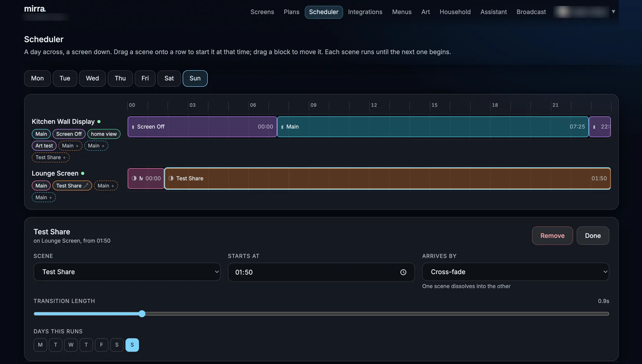Screen dimensions: 642x364
Task: Click the half-circle icon on Lounge 00:00 block
Action: [x=134, y=178]
